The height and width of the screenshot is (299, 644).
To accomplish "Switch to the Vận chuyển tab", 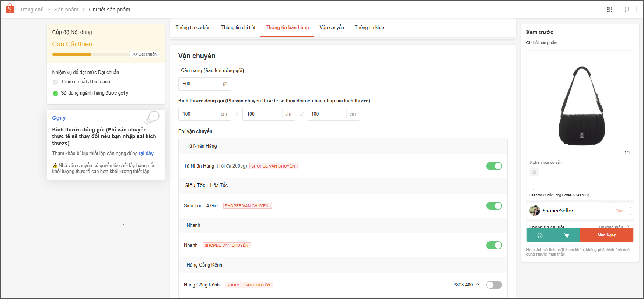I will point(332,28).
